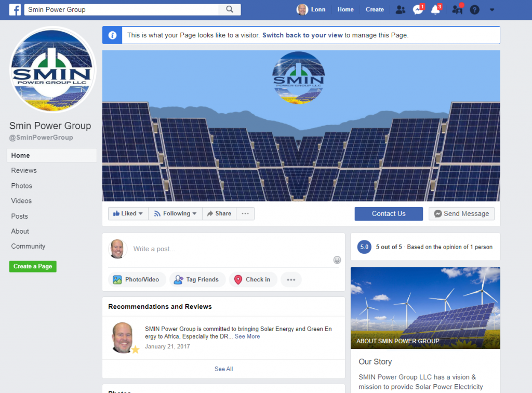This screenshot has width=532, height=393.
Task: Open the Friend Requests icon
Action: 400,9
